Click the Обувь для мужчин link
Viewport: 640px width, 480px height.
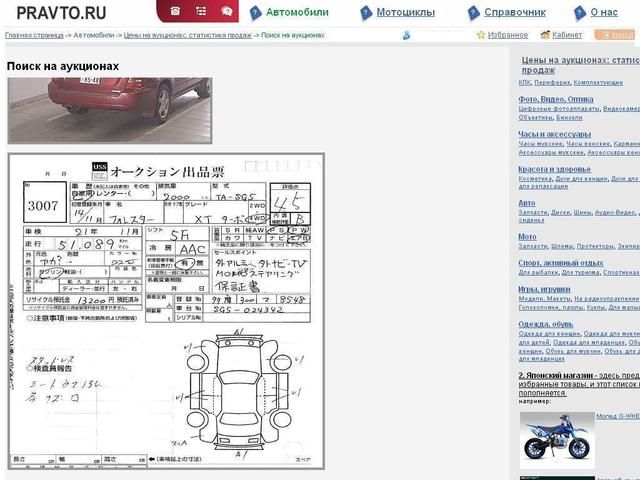point(573,351)
